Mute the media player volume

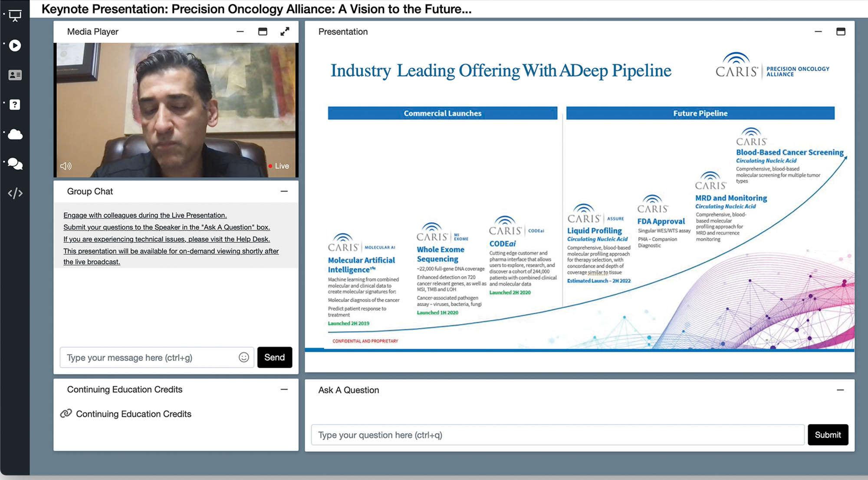click(66, 166)
